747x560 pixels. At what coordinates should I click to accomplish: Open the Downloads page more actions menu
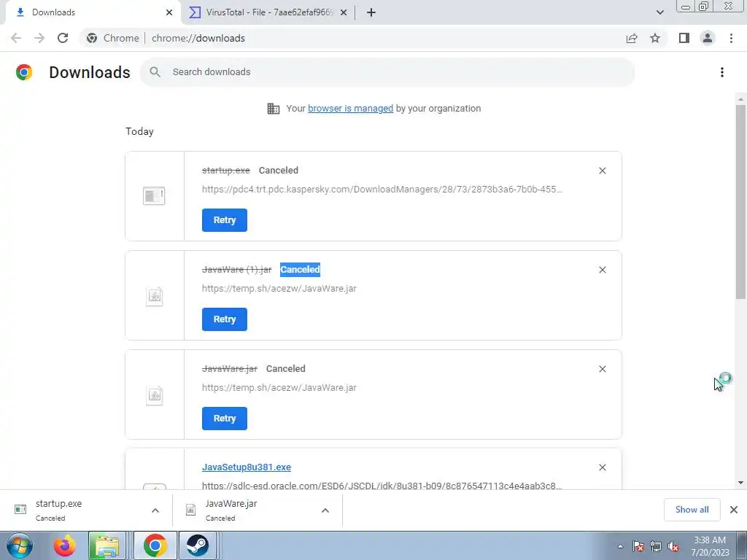[x=722, y=72]
